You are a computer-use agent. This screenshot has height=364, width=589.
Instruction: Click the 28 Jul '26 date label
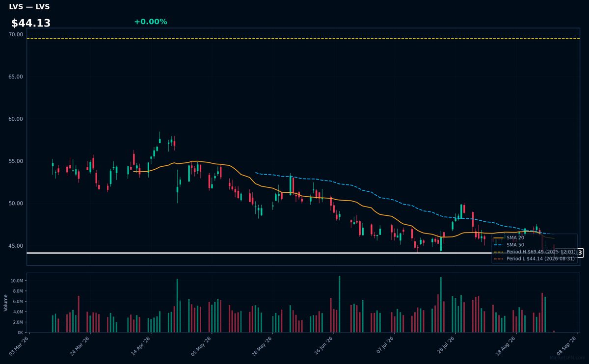click(446, 345)
